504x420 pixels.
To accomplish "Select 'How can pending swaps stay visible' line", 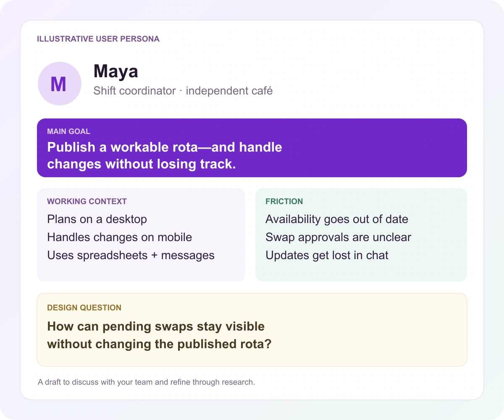I will [156, 327].
